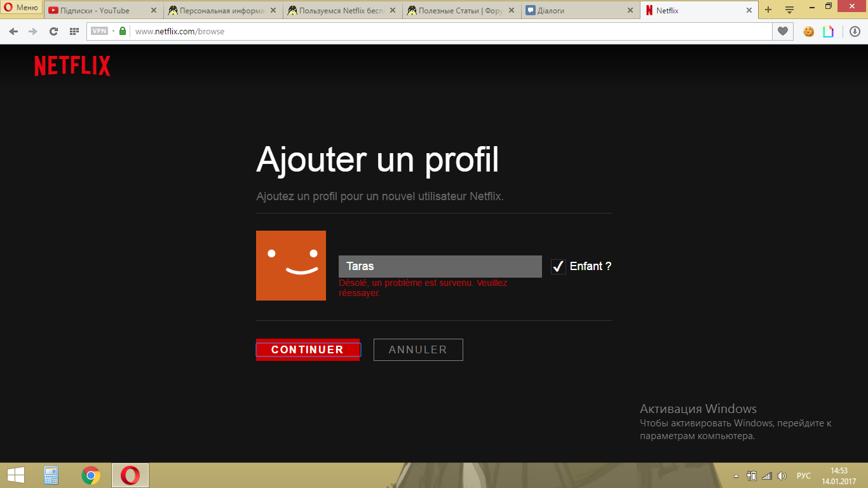The height and width of the screenshot is (488, 868).
Task: Click the Opera taskbar icon
Action: coord(130,475)
